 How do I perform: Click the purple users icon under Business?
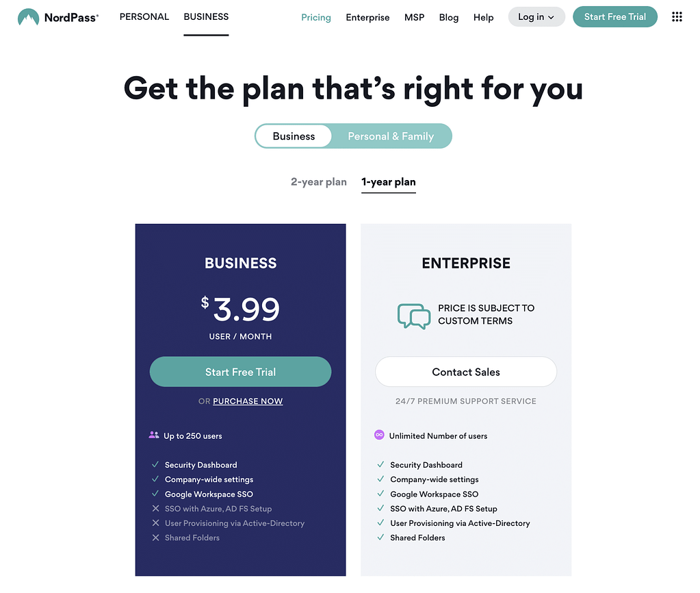coord(153,436)
